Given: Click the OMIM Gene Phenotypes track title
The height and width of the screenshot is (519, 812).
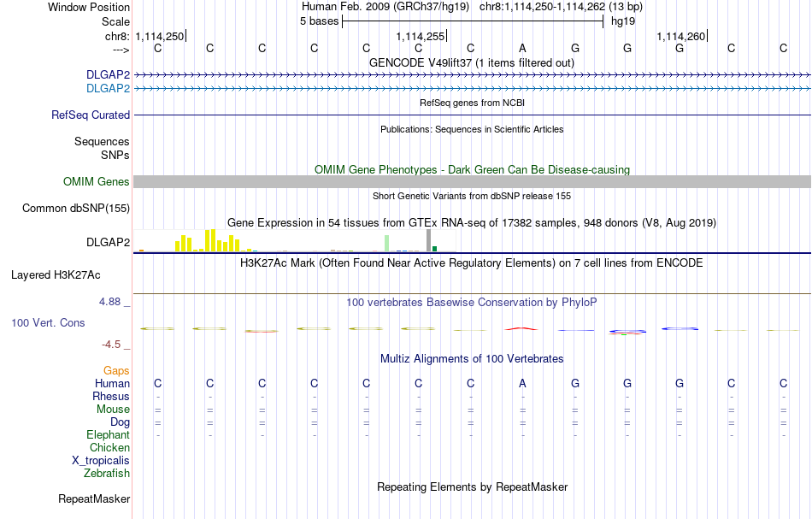Looking at the screenshot, I should pos(472,169).
